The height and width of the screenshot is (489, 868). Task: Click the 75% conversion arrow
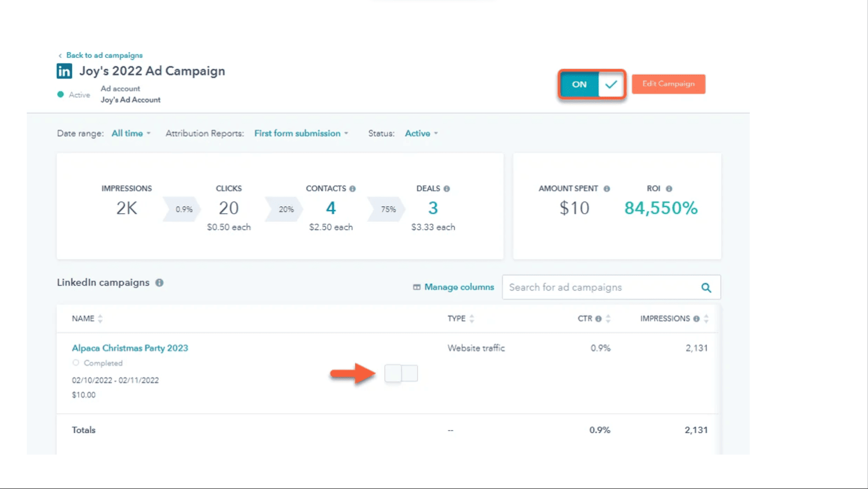[386, 209]
